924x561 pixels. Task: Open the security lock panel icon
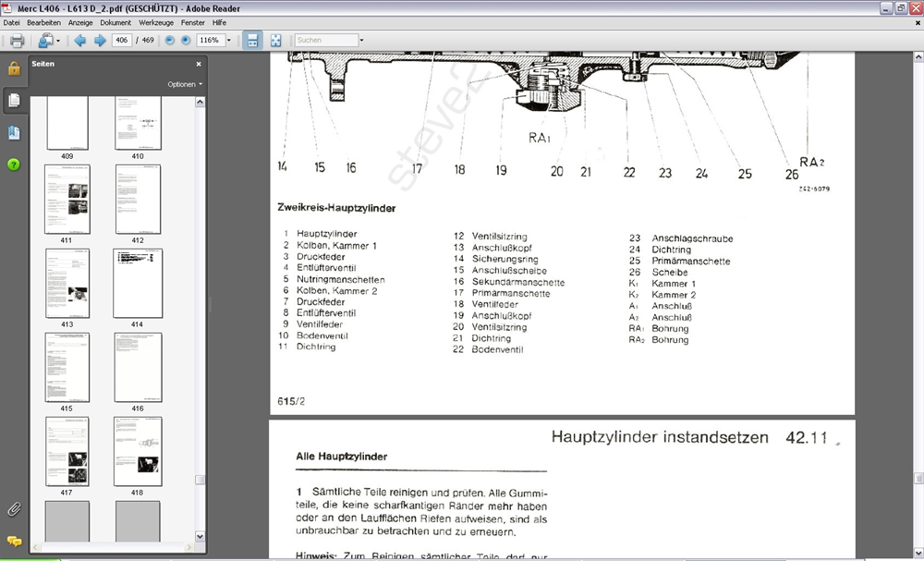coord(14,68)
